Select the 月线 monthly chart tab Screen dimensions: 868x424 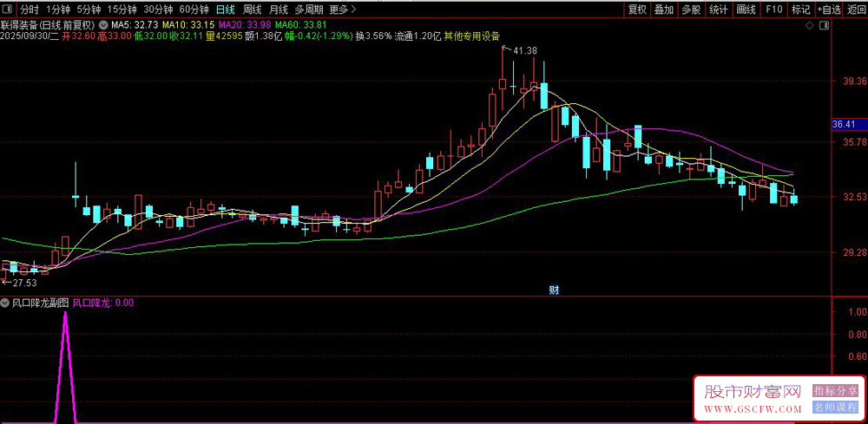click(x=279, y=10)
